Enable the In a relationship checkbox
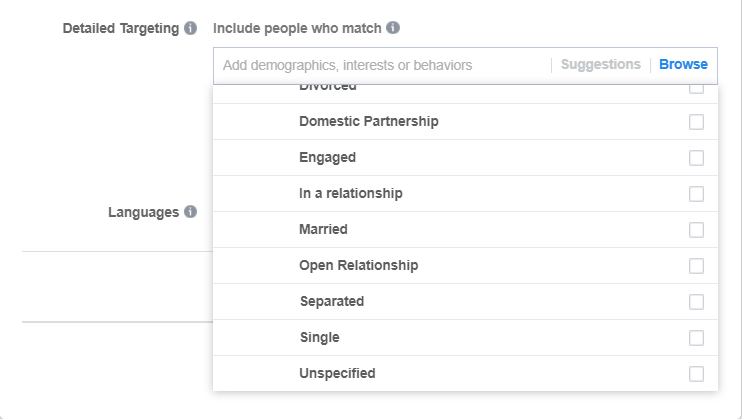Screen dimensions: 742x419 pos(696,194)
